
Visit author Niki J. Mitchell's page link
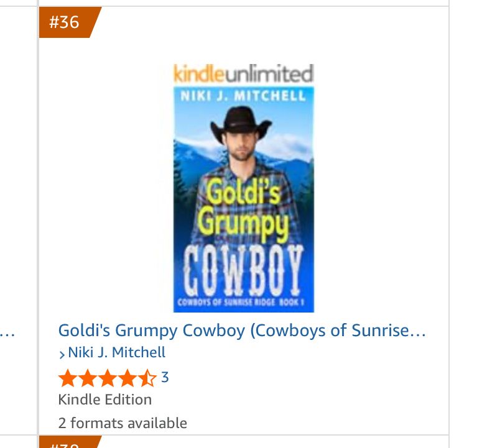(116, 352)
